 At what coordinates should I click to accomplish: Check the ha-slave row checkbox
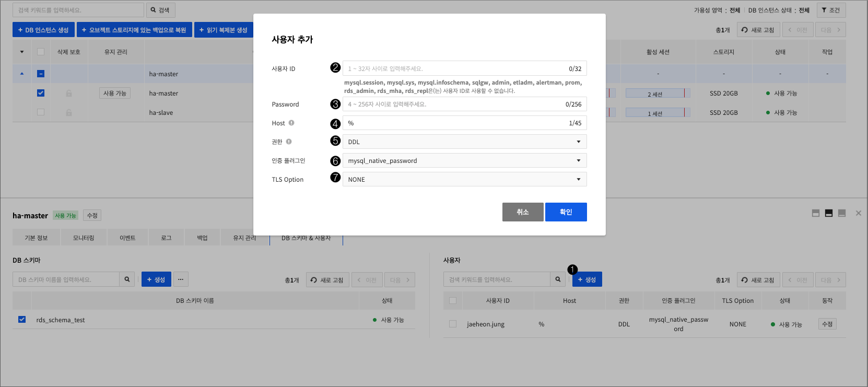41,112
